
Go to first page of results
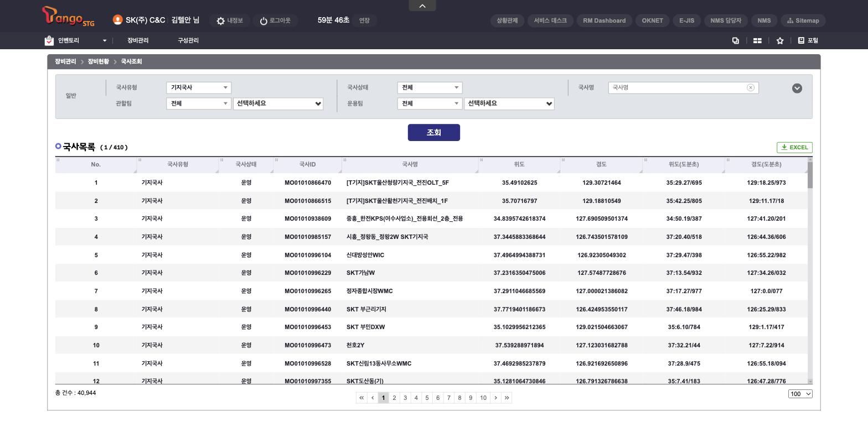361,398
